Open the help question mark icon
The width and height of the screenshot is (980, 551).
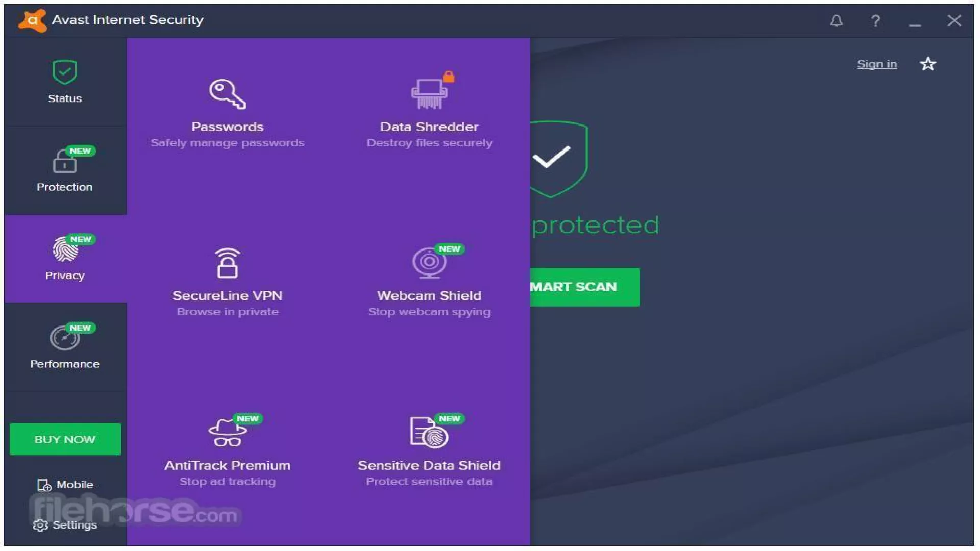(x=875, y=21)
